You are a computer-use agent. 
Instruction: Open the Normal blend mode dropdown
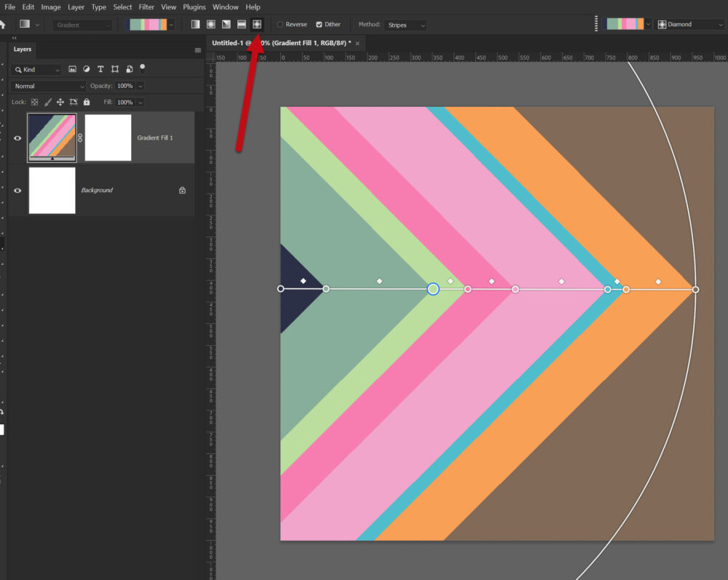point(48,87)
